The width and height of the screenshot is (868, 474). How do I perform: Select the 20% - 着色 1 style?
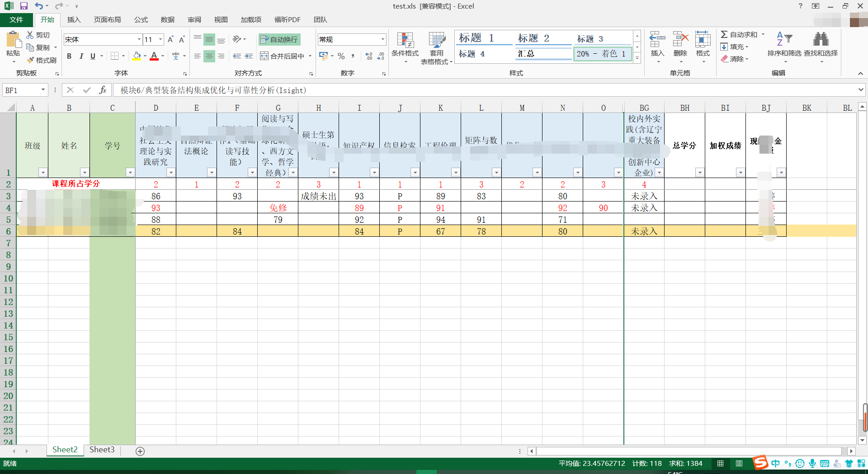602,54
